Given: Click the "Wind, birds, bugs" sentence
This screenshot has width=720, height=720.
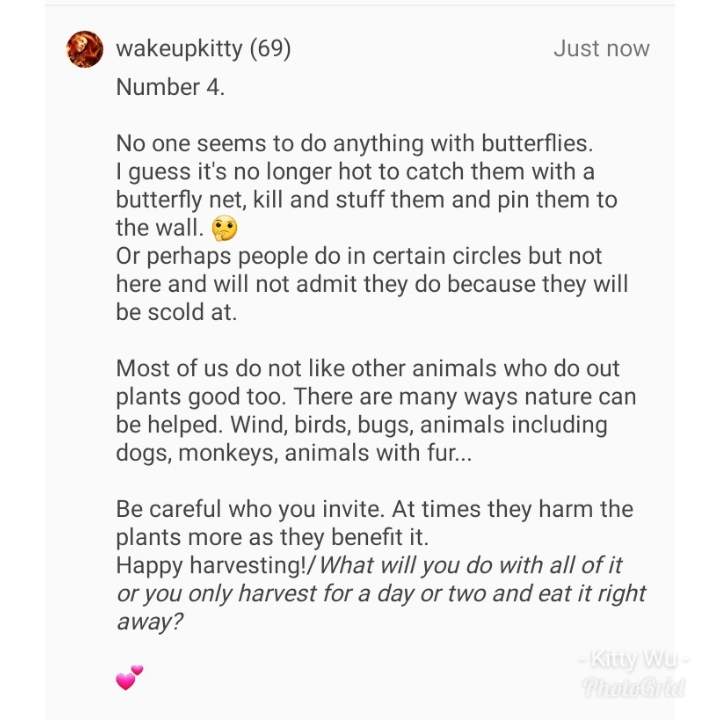Looking at the screenshot, I should coord(419,425).
